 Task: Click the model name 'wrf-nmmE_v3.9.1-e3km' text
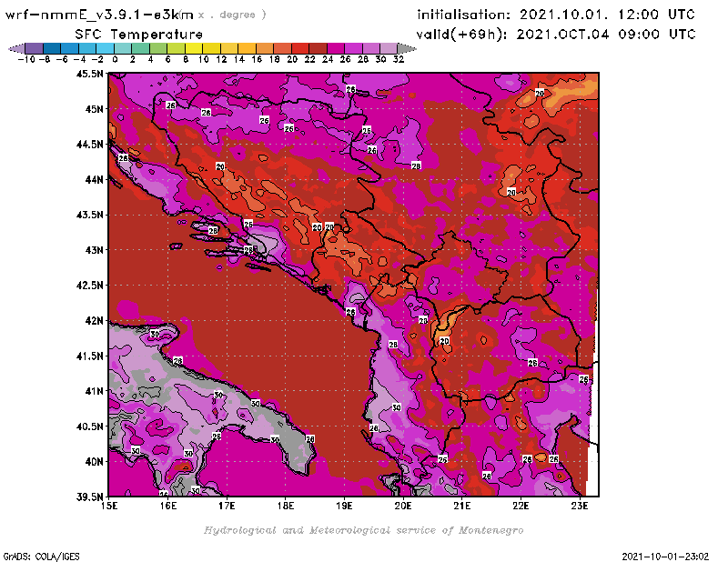pyautogui.click(x=99, y=15)
